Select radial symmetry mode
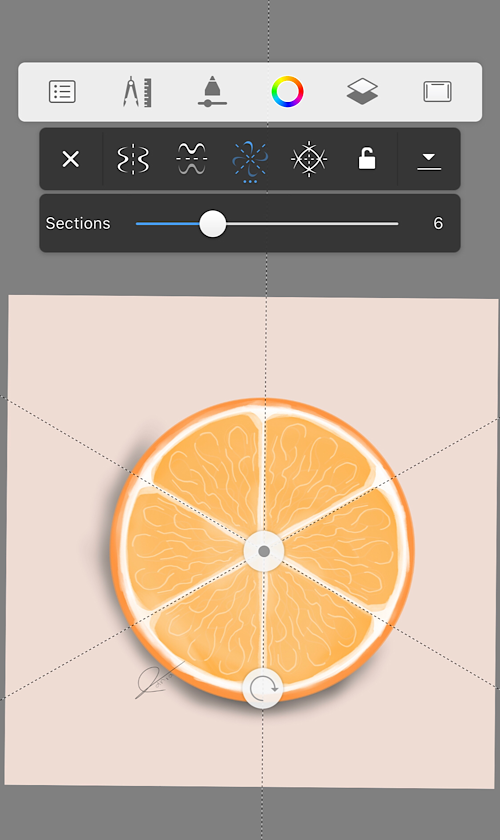Screen dimensions: 500x840 (x=250, y=160)
